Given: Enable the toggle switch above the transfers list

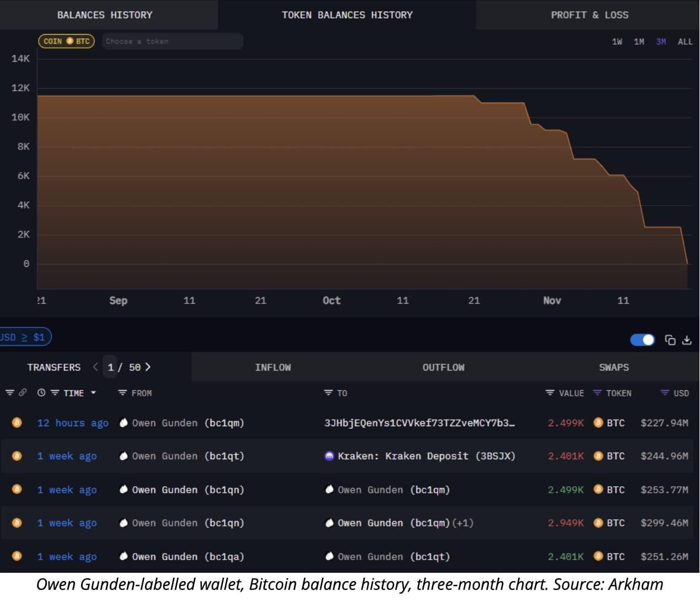Looking at the screenshot, I should click(642, 340).
